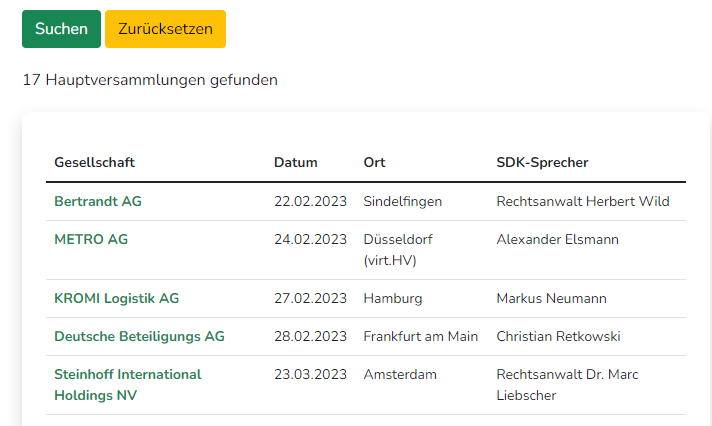Select the date 22.02.2023 cell
Viewport: 712px width, 426px height.
point(310,201)
